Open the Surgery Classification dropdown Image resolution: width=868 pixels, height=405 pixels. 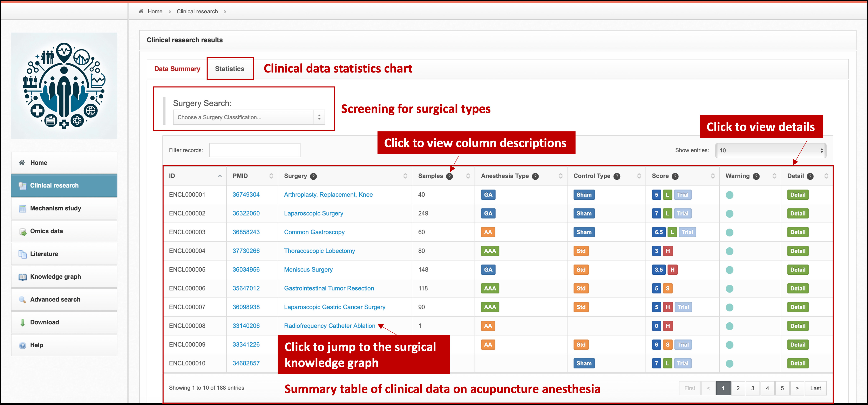pos(249,117)
